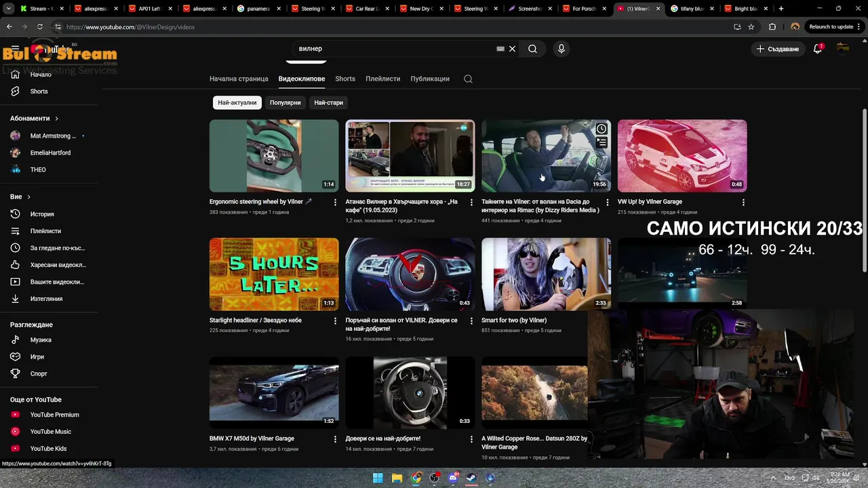Open options menu for Поръчай си волан video
The image size is (868, 488).
[471, 321]
